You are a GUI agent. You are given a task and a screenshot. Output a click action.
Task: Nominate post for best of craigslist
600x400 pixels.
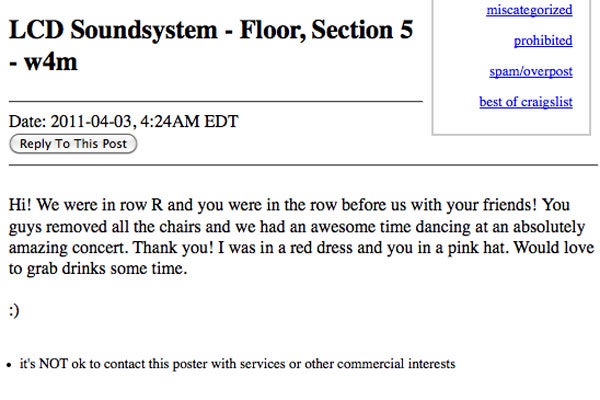pos(526,103)
